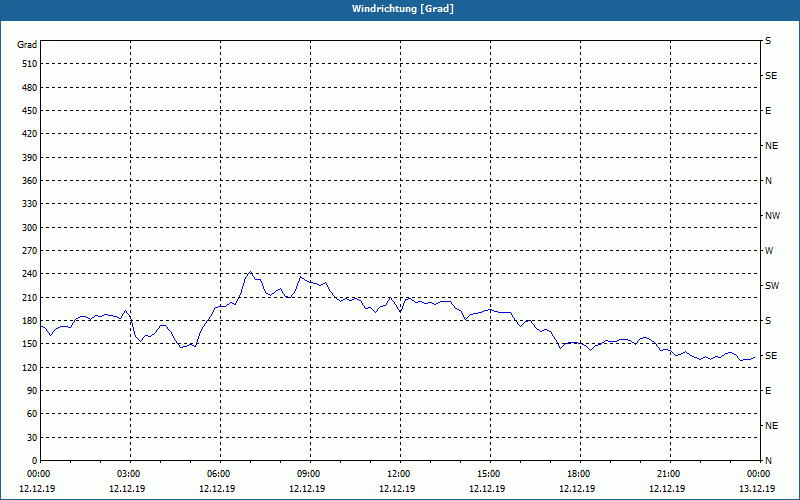The width and height of the screenshot is (800, 500).
Task: Click the N compass label on the 360 gridline
Action: [768, 181]
